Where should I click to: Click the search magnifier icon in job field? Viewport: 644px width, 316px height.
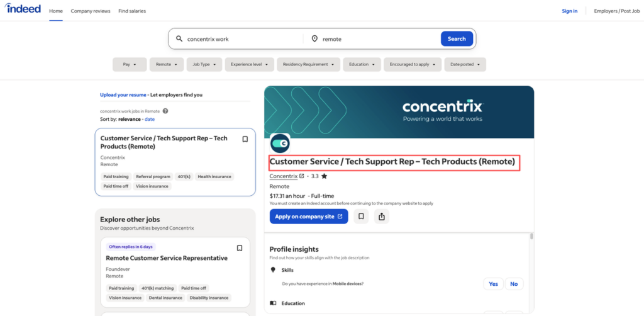tap(179, 38)
